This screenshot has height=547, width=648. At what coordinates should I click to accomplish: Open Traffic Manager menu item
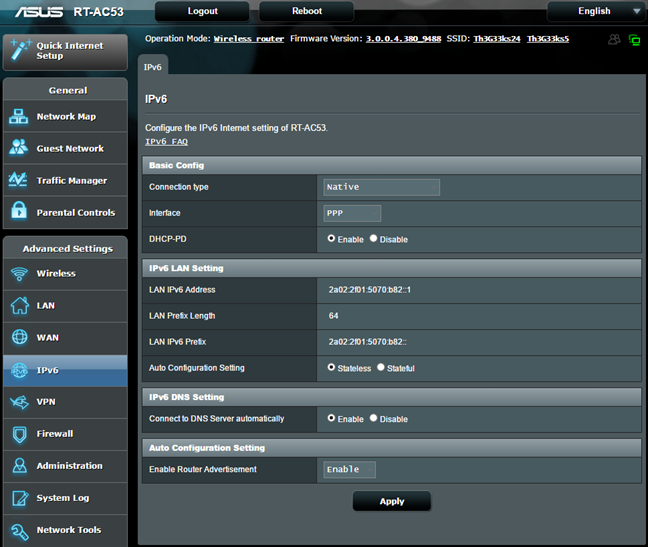pos(65,180)
